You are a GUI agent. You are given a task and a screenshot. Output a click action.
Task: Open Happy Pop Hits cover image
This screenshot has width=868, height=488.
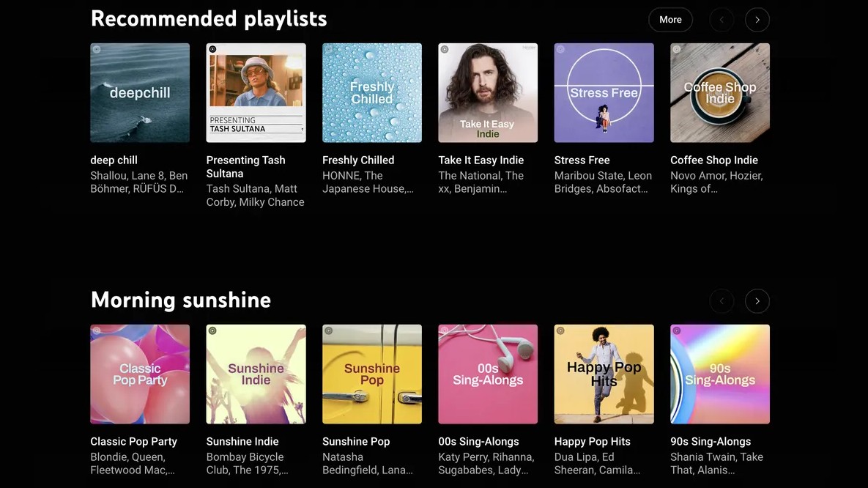tap(604, 374)
